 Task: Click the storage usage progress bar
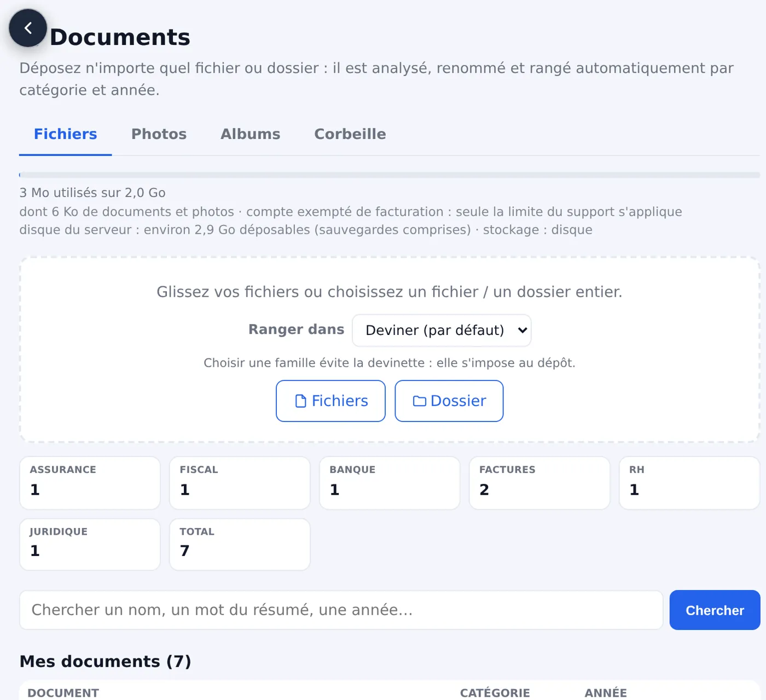click(x=390, y=175)
